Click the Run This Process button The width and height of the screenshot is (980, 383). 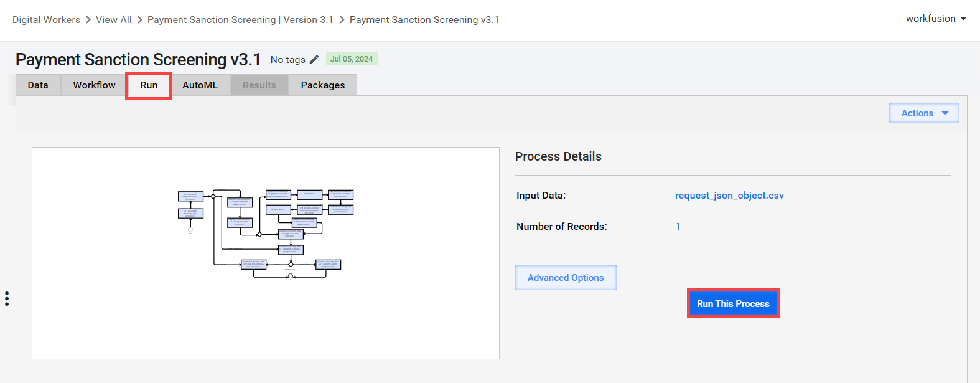tap(733, 304)
